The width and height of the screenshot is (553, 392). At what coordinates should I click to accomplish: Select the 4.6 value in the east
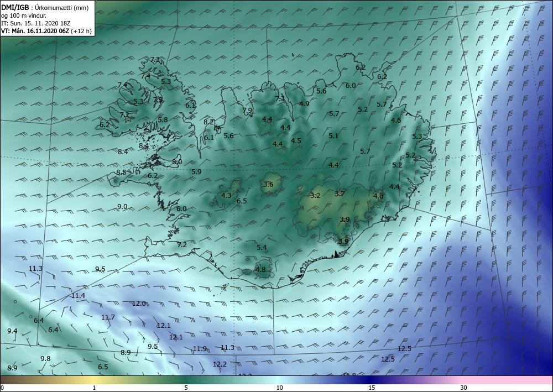pos(396,120)
